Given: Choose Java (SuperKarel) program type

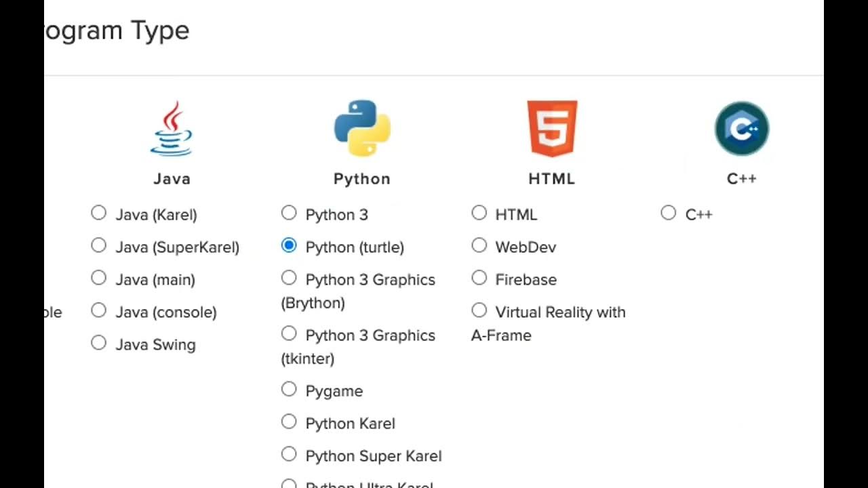Looking at the screenshot, I should pyautogui.click(x=99, y=246).
